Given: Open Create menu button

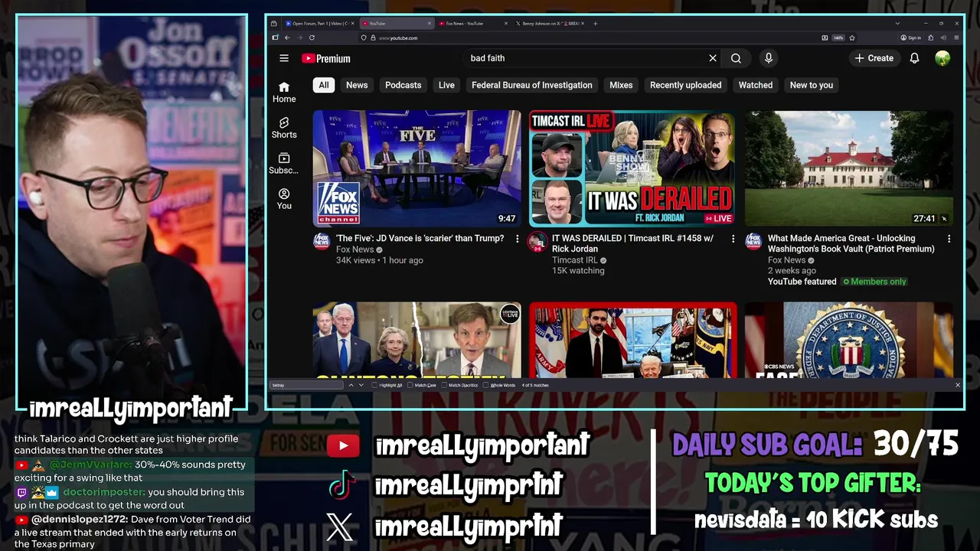Looking at the screenshot, I should (x=874, y=58).
